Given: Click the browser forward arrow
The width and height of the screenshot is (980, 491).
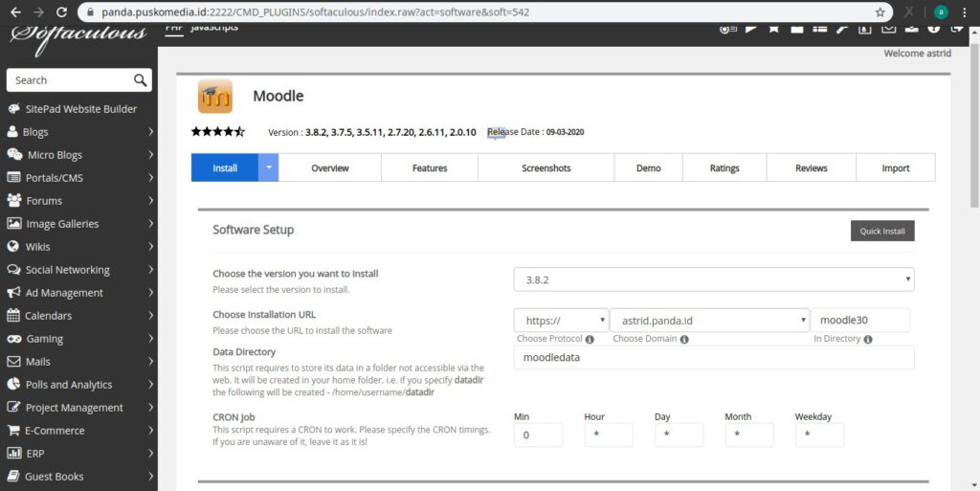Looking at the screenshot, I should [38, 11].
